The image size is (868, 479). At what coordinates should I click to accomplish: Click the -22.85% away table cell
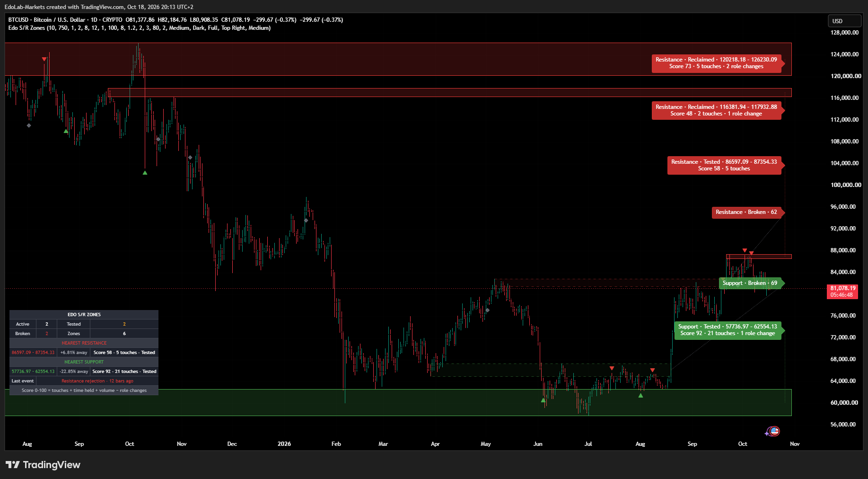[x=74, y=372]
